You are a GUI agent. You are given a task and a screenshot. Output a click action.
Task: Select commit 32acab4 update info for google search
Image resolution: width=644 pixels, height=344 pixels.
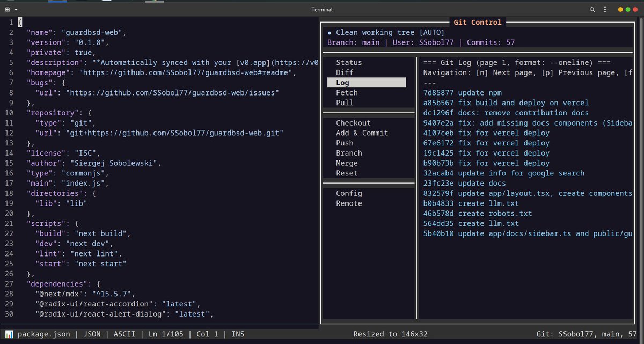[x=503, y=173]
